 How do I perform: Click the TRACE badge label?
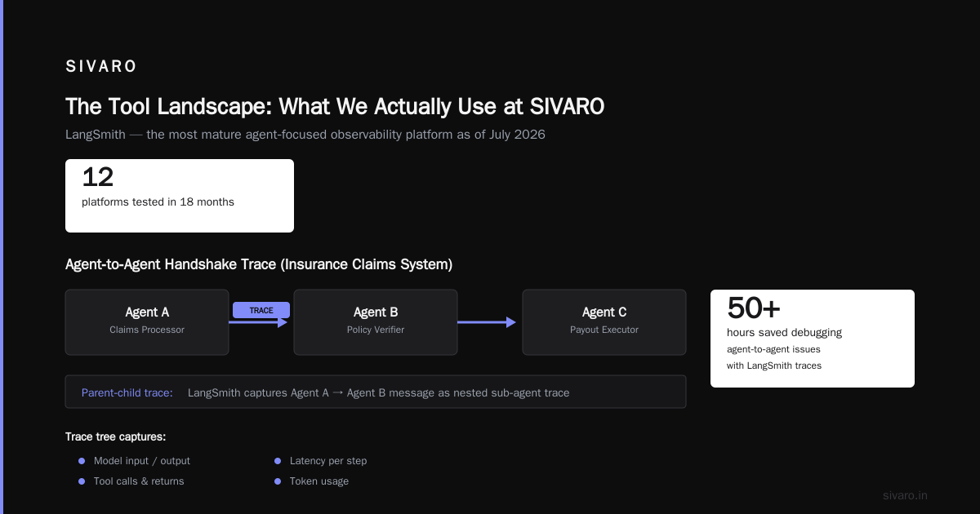click(261, 310)
